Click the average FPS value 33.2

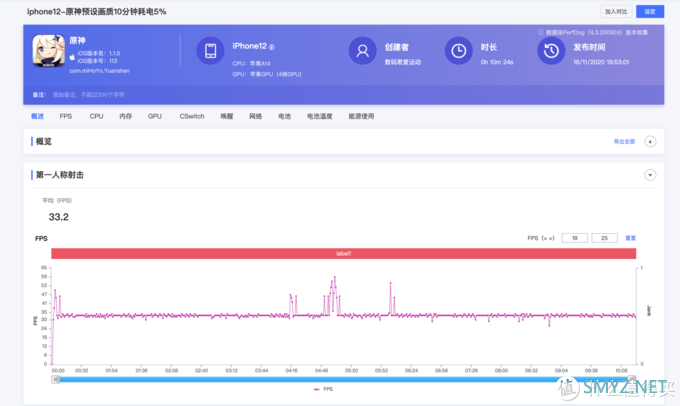click(x=59, y=217)
